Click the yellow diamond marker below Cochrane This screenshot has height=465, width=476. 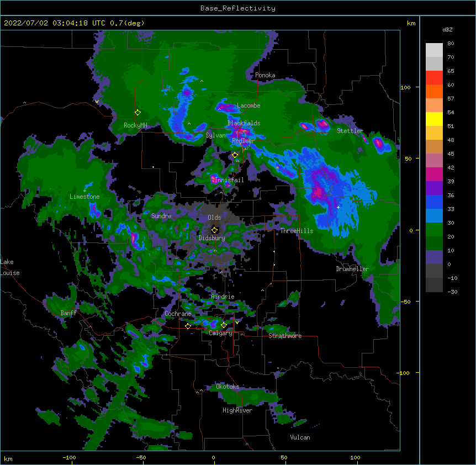(x=188, y=326)
